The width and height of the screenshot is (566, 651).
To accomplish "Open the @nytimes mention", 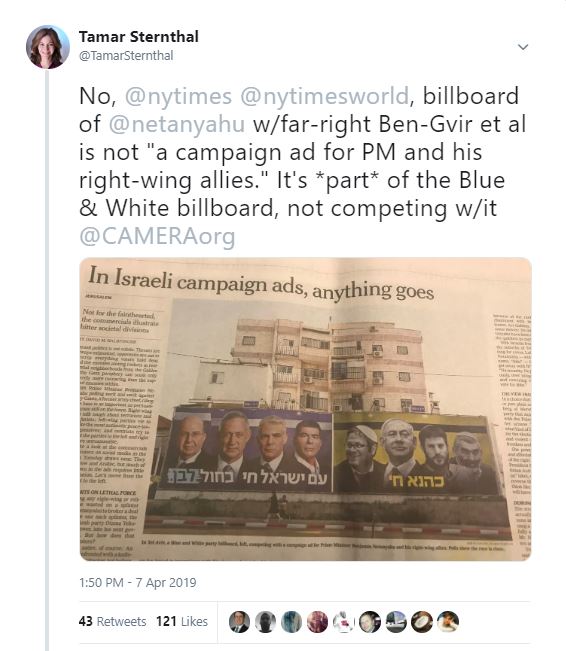I will [178, 96].
